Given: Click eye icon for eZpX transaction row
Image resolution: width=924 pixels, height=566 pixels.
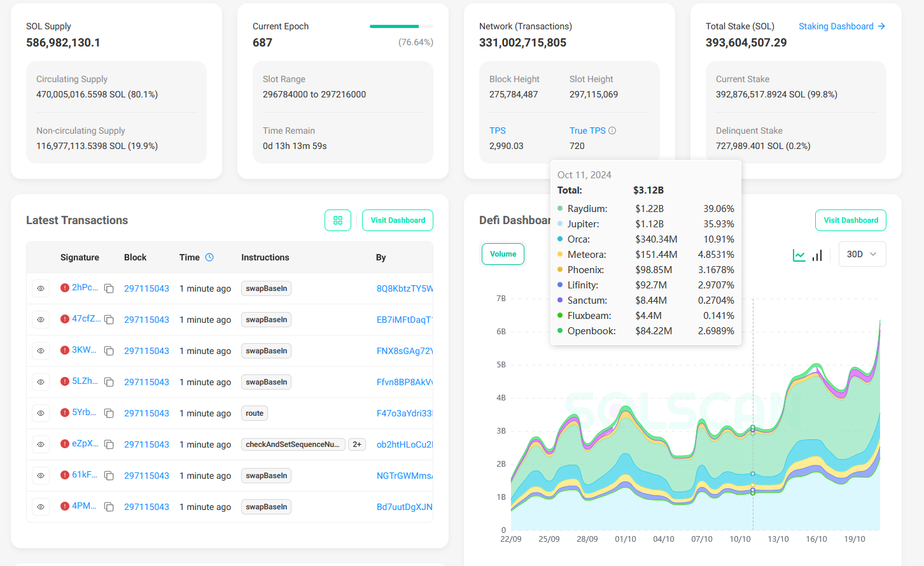Looking at the screenshot, I should 41,444.
